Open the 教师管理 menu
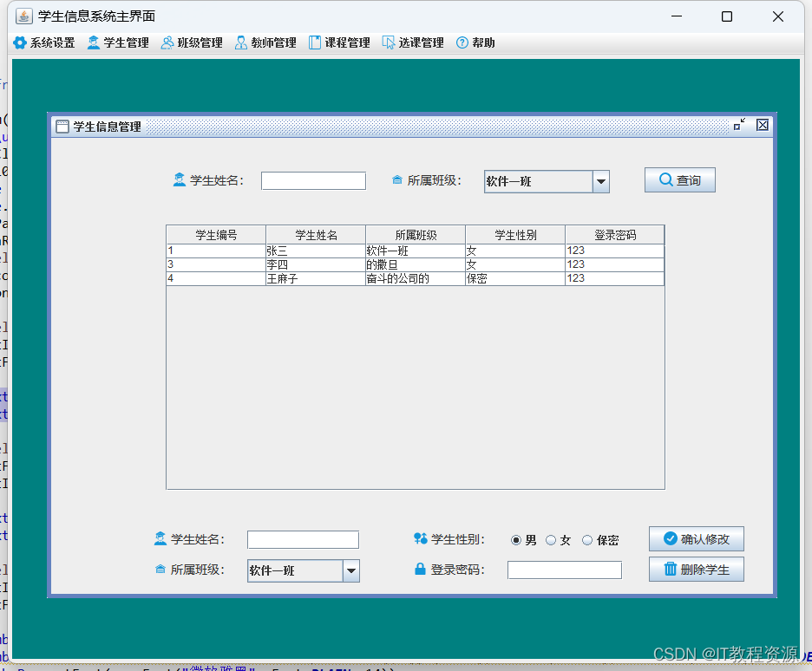The height and width of the screenshot is (671, 812). pyautogui.click(x=265, y=42)
